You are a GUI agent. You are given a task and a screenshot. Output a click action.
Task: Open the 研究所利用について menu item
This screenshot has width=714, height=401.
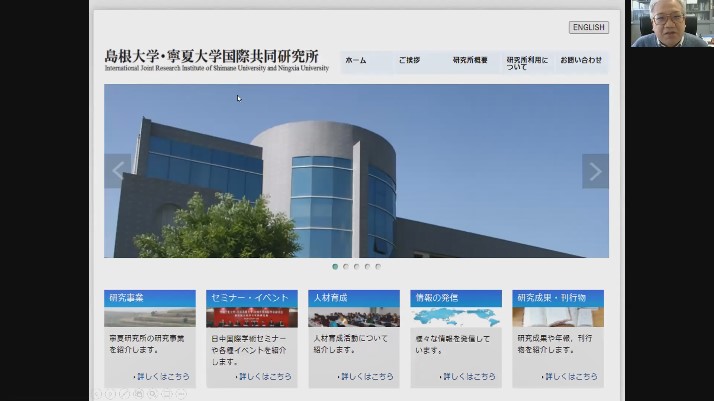pyautogui.click(x=527, y=63)
